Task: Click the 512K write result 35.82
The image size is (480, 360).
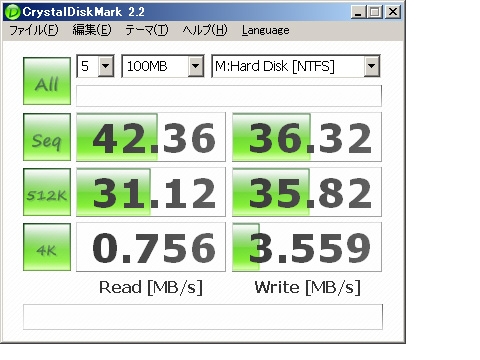Action: coord(307,192)
